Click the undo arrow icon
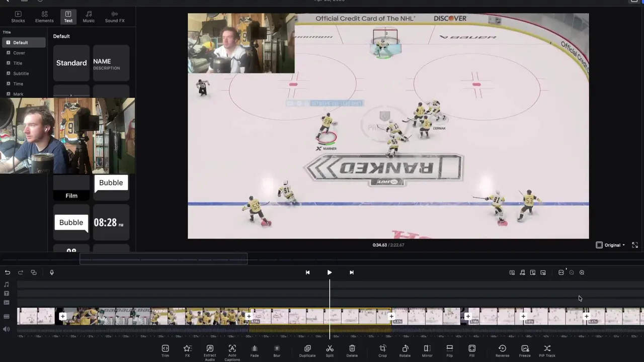The height and width of the screenshot is (362, 644). click(8, 273)
